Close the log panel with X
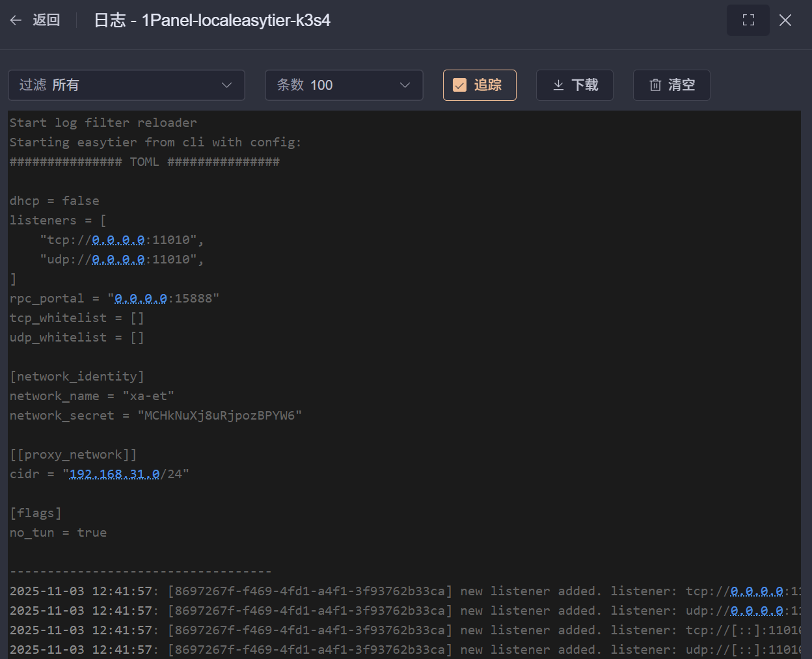This screenshot has width=812, height=659. [785, 20]
